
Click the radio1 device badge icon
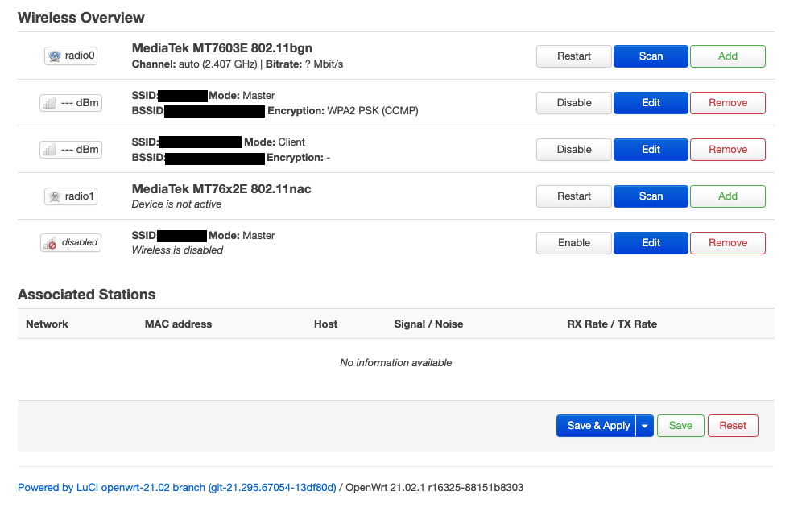[x=71, y=196]
